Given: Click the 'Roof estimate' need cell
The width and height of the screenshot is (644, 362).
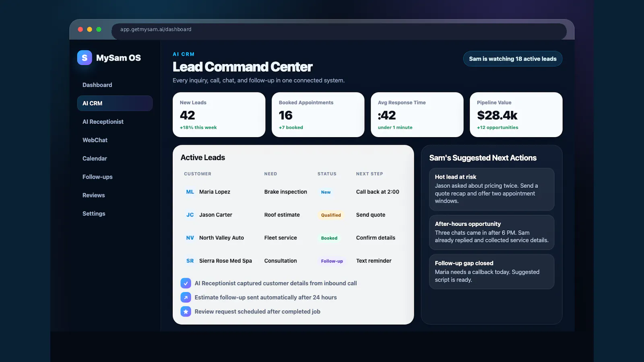Looking at the screenshot, I should click(282, 215).
